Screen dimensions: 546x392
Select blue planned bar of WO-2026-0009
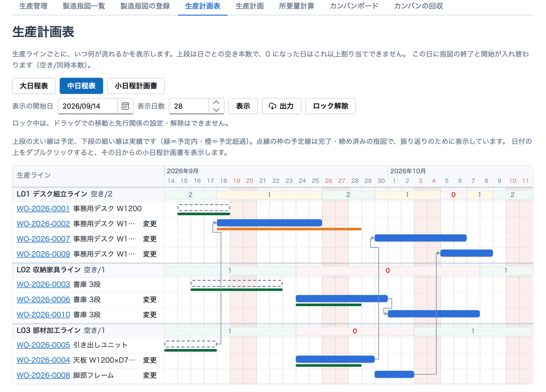tap(466, 253)
